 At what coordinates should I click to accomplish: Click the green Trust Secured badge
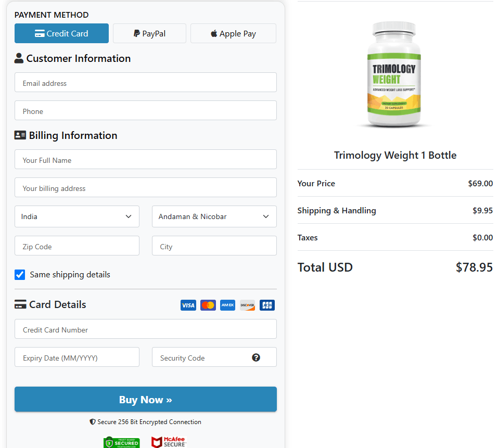coord(122,442)
